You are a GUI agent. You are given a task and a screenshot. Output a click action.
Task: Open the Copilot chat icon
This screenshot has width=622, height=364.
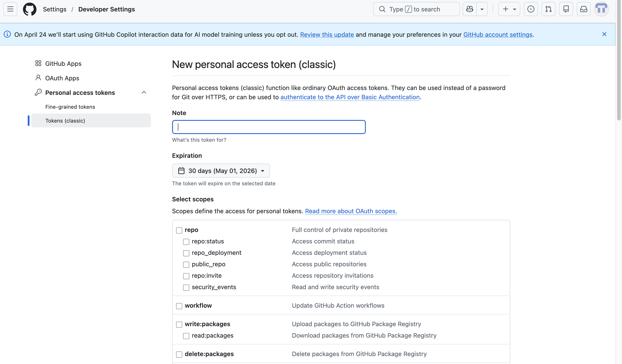(x=469, y=9)
